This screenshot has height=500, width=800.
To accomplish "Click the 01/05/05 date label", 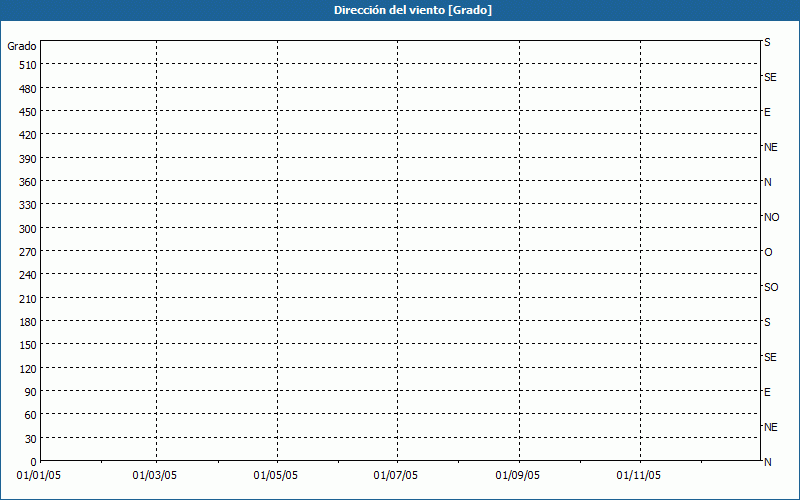I will pyautogui.click(x=276, y=476).
